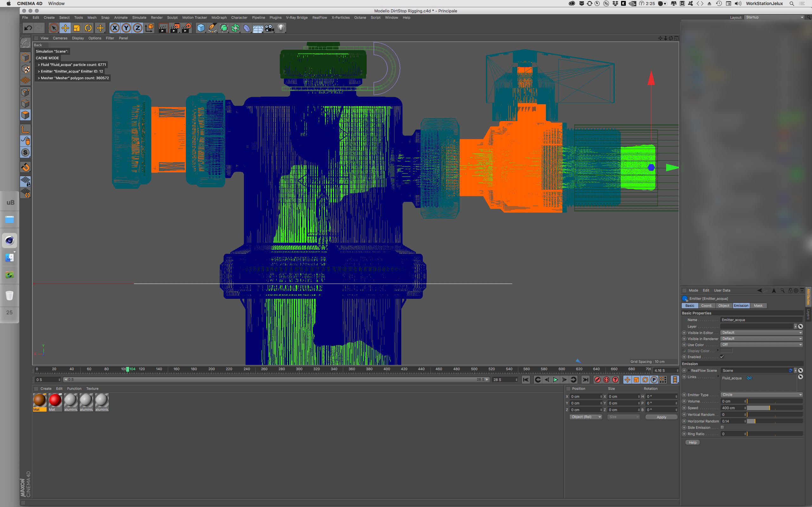The width and height of the screenshot is (812, 507).
Task: Toggle the Speed animation radio dot
Action: [684, 408]
